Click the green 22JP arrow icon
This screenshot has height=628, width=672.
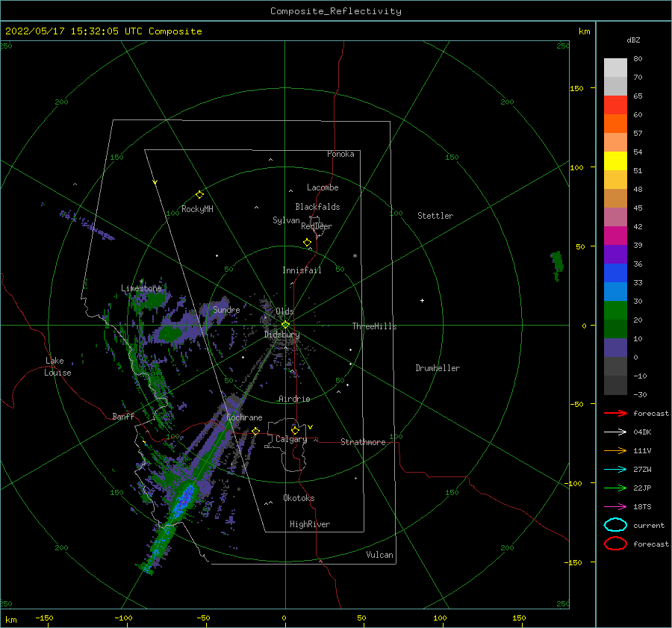pos(615,488)
